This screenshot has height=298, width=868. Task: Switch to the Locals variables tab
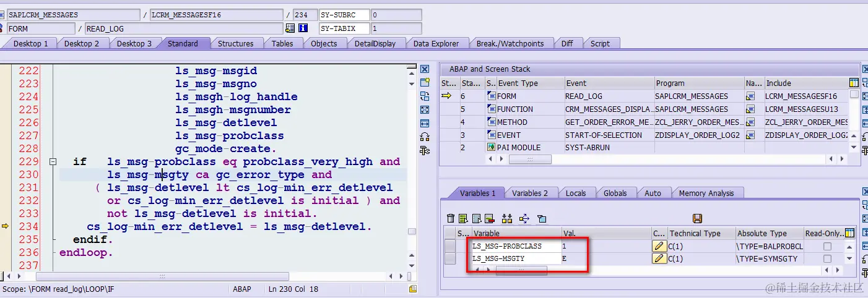(576, 193)
